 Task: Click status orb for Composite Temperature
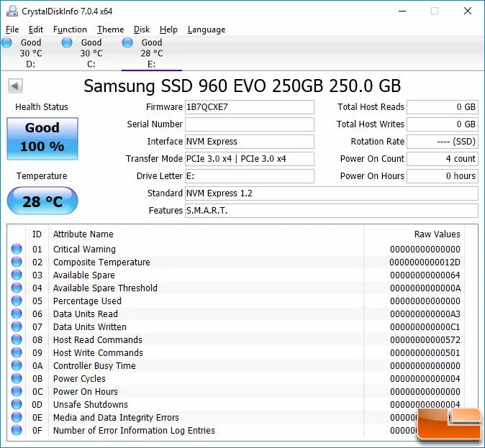17,262
